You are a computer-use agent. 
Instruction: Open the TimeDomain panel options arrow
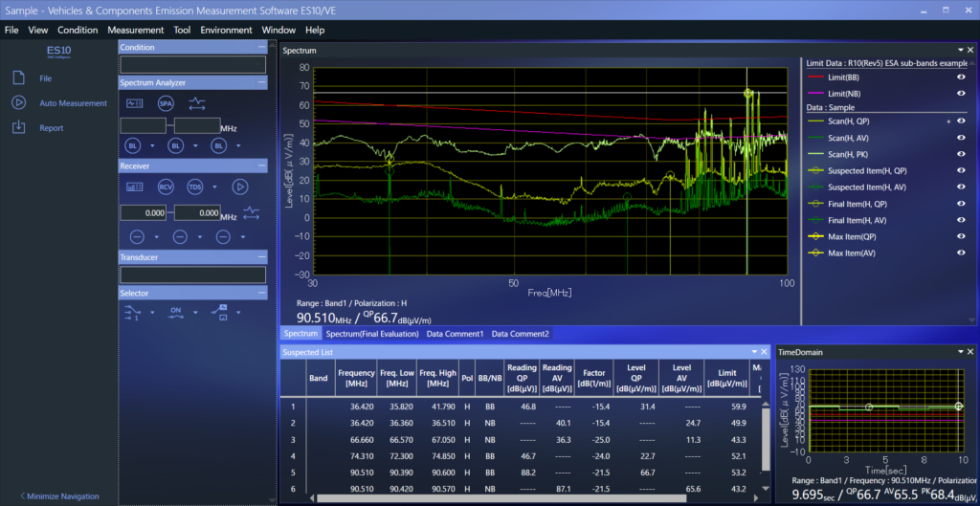pyautogui.click(x=961, y=352)
